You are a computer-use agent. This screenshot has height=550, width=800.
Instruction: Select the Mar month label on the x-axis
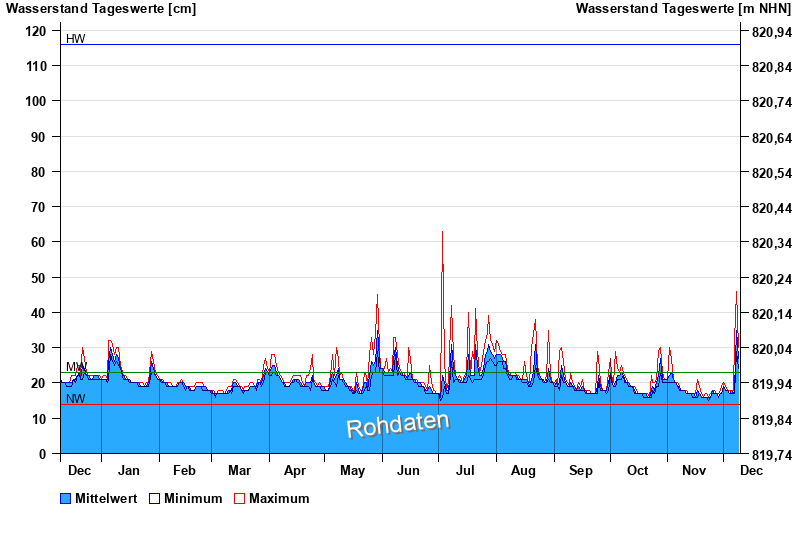click(240, 470)
